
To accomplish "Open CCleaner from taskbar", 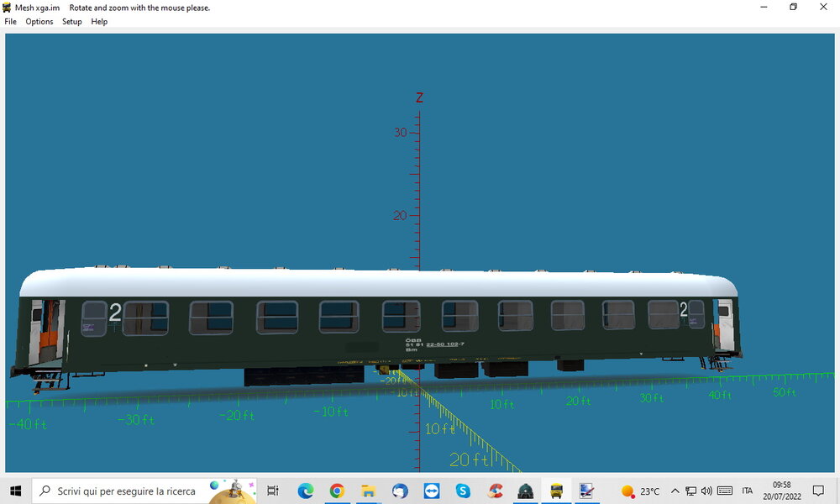I will click(x=495, y=491).
